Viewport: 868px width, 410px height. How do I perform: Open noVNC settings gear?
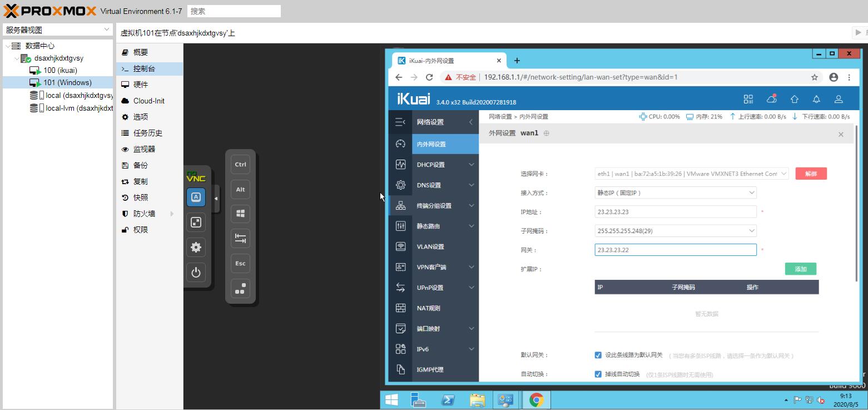(x=196, y=247)
